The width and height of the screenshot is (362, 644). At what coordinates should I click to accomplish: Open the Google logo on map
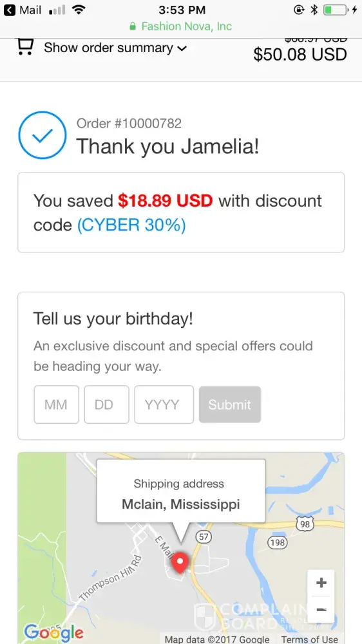click(x=53, y=633)
